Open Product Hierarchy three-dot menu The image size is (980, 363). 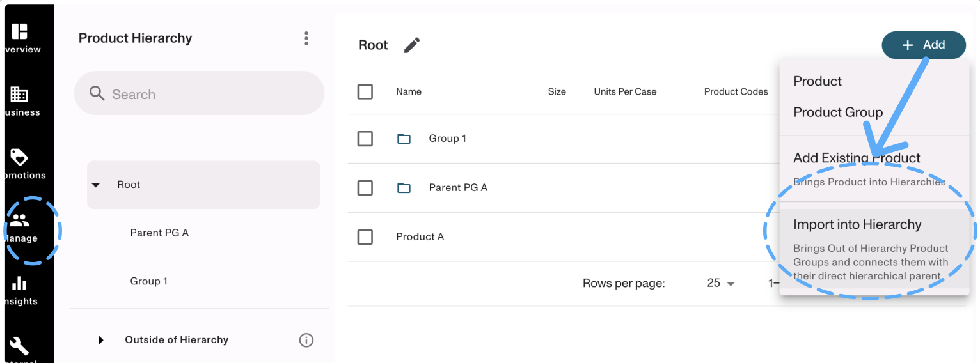306,38
